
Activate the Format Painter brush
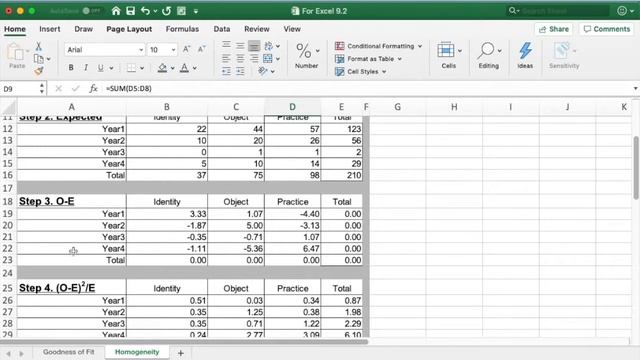point(39,71)
